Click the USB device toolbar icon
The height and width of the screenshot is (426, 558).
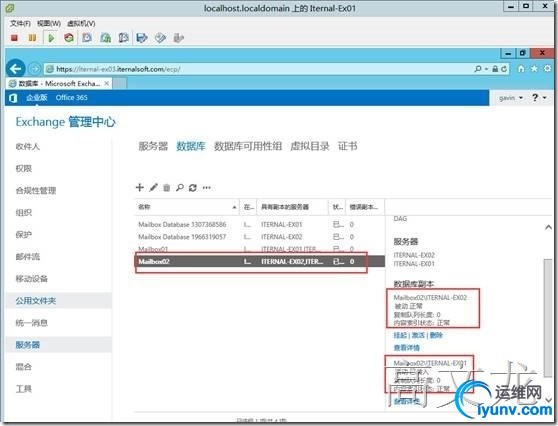coord(179,38)
